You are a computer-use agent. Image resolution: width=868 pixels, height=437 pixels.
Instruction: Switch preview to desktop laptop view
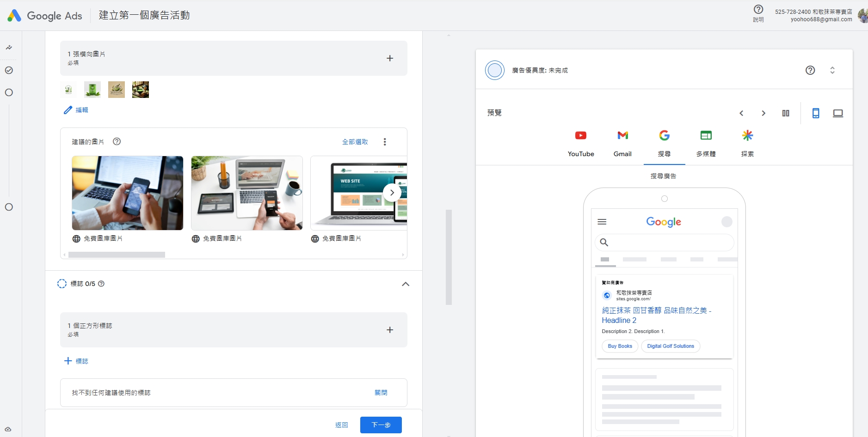[x=838, y=113]
